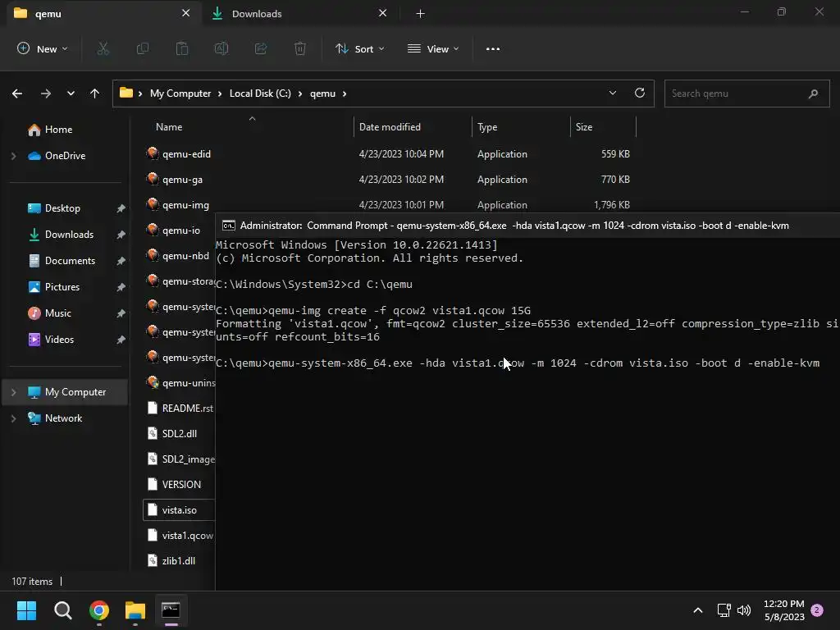This screenshot has width=840, height=630.
Task: Add a new Explorer tab
Action: 421,14
